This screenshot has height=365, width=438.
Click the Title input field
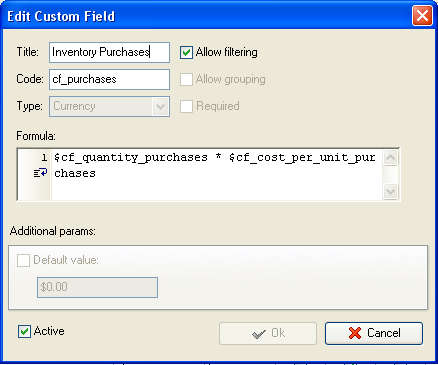point(109,52)
